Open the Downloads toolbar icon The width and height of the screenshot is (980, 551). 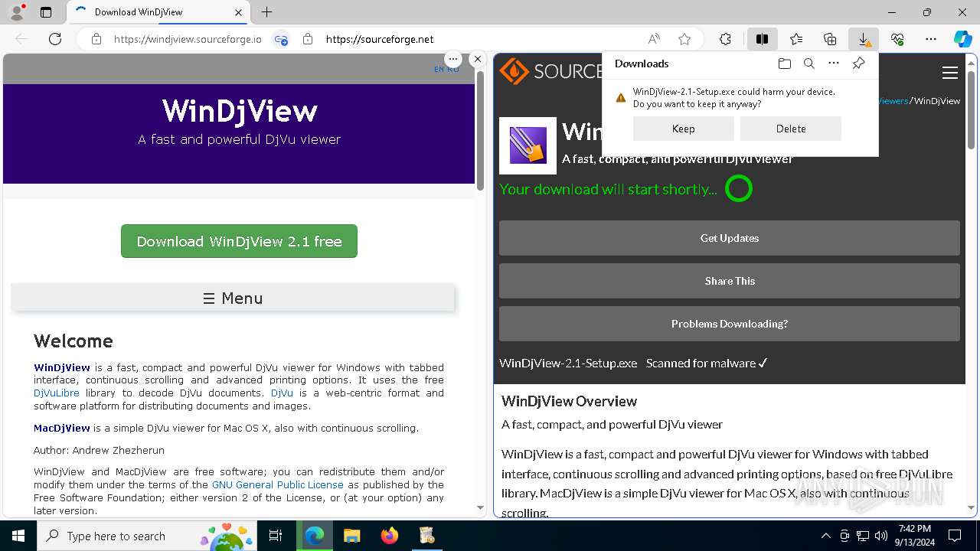[x=864, y=39]
